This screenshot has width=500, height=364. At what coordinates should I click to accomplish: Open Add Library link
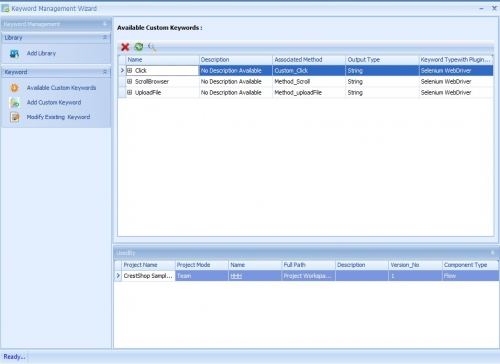pos(41,53)
